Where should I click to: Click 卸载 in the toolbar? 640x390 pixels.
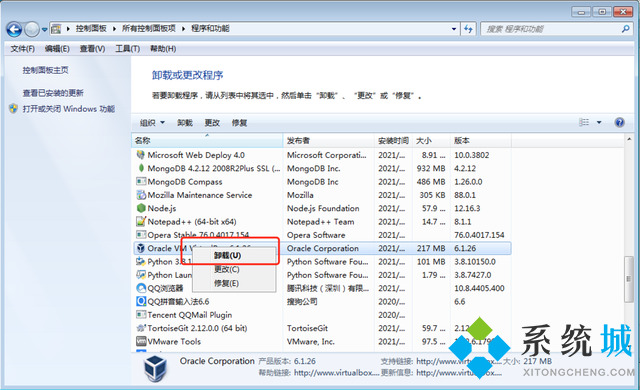click(x=184, y=123)
